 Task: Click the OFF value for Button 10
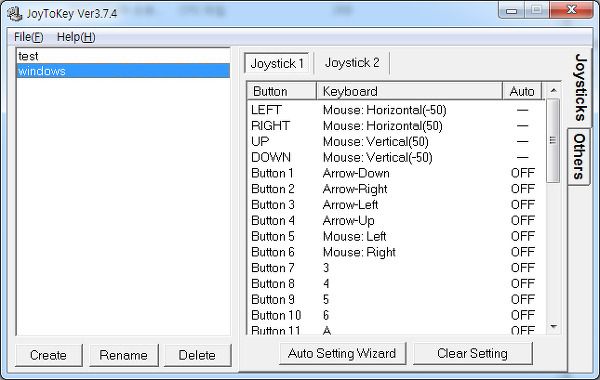(523, 315)
